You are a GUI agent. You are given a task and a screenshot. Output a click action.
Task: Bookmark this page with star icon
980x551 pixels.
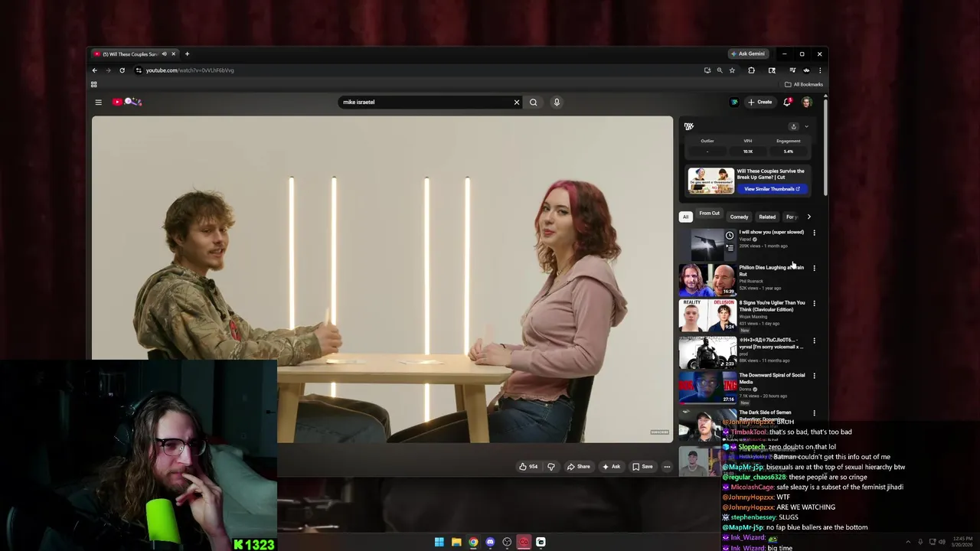click(x=732, y=70)
